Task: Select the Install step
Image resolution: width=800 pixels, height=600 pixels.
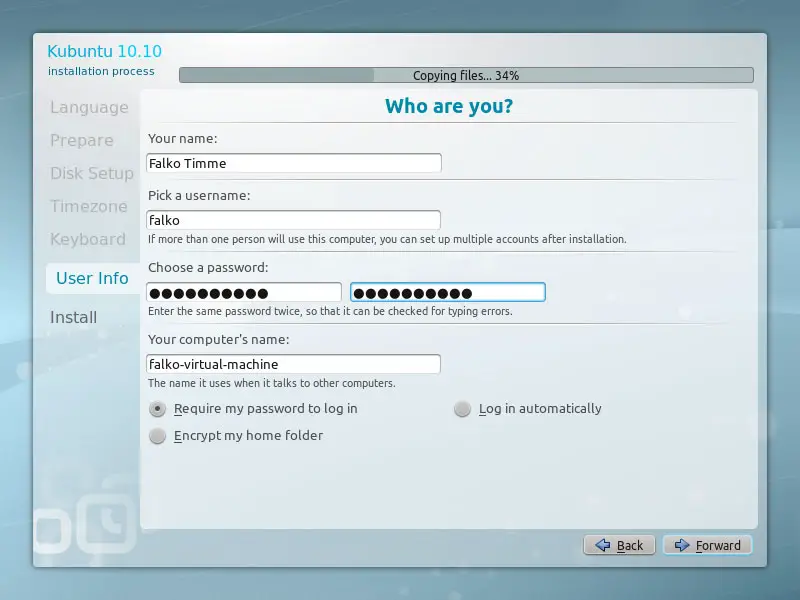Action: coord(73,317)
